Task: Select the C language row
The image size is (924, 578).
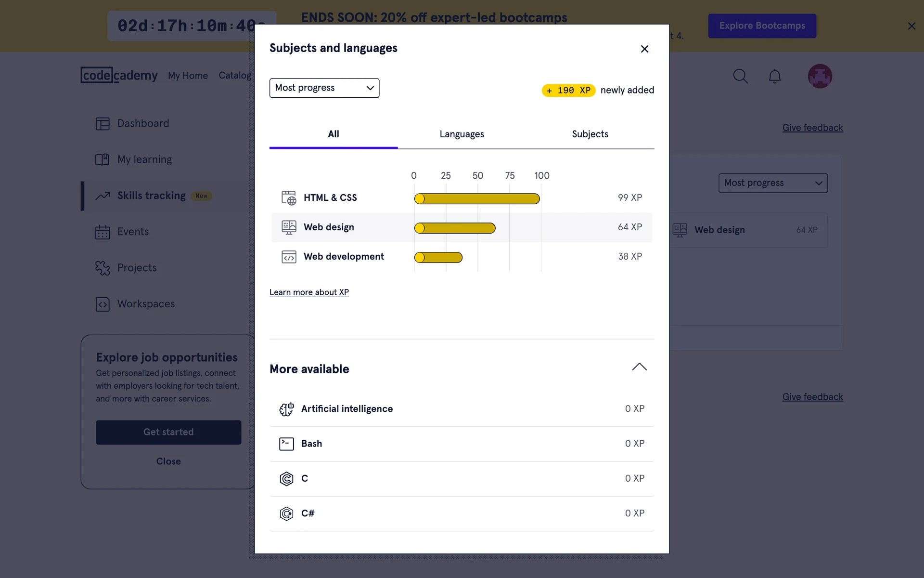Action: [462, 479]
